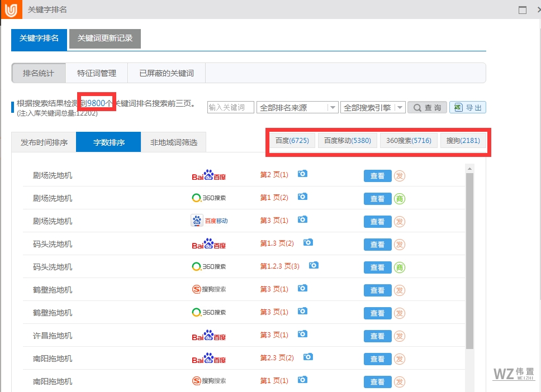541x392 pixels.
Task: Open the 第2 页(1) ranking link
Action: pos(273,174)
